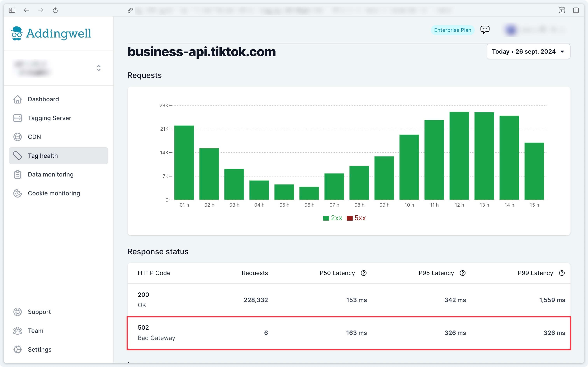Click the green 2xx legend swatch

coord(326,218)
